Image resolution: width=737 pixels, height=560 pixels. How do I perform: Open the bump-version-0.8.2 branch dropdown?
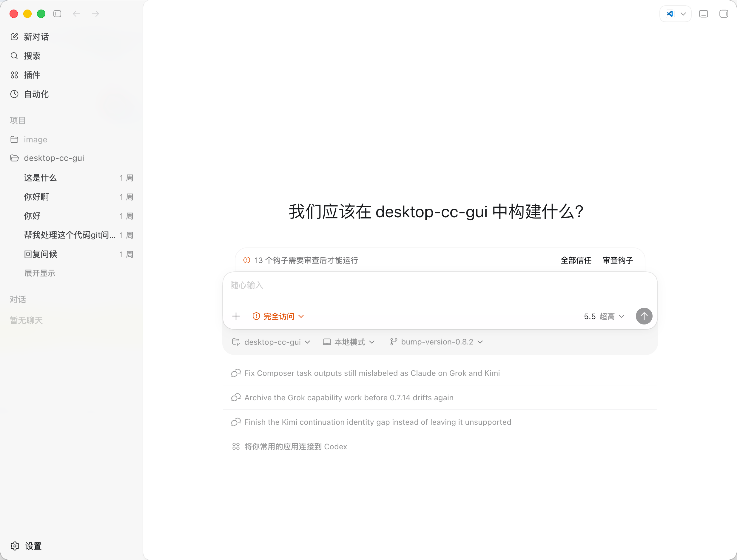[x=437, y=342]
